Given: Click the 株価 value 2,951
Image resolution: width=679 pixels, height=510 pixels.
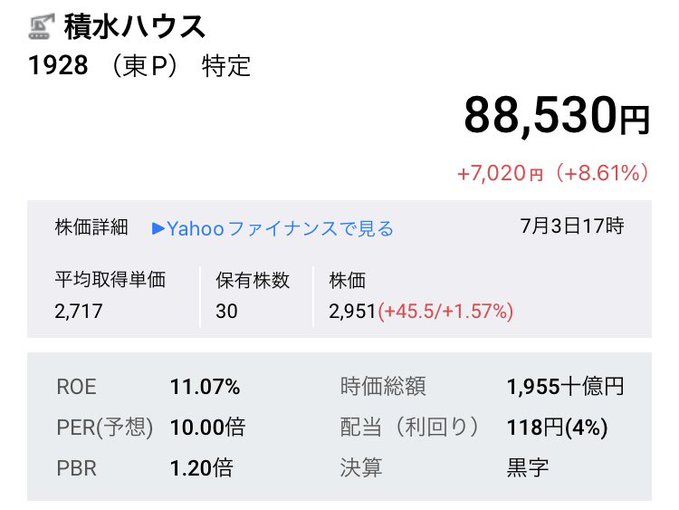Looking at the screenshot, I should tap(352, 311).
